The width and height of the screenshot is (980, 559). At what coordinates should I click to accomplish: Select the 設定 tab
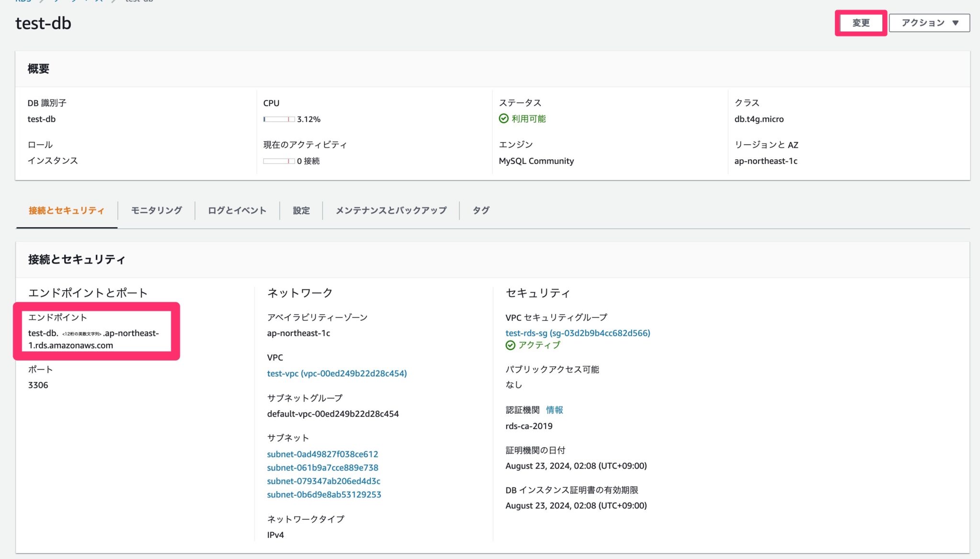point(301,210)
